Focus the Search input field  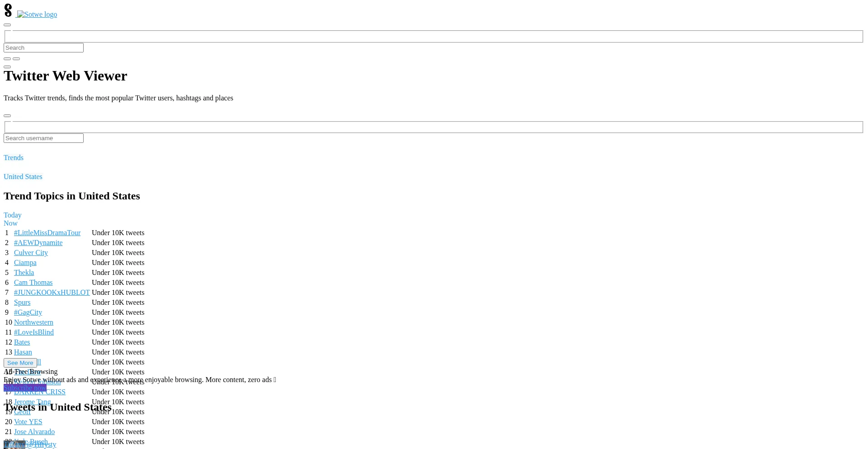tap(43, 48)
